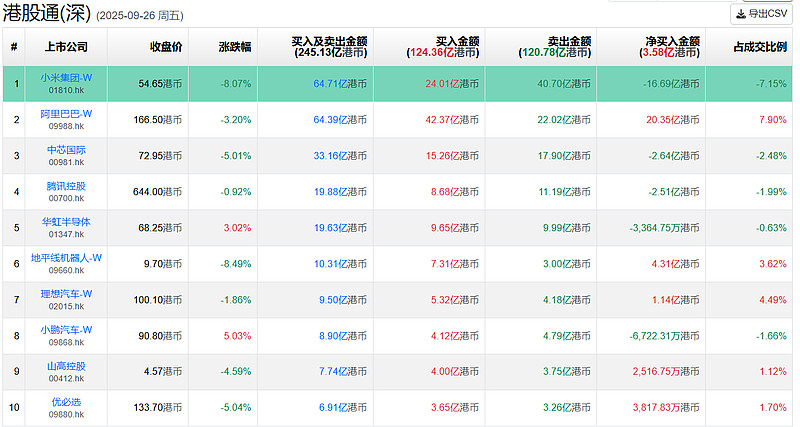Open the 小米集团-W stock link
The image size is (800, 427).
[x=67, y=77]
